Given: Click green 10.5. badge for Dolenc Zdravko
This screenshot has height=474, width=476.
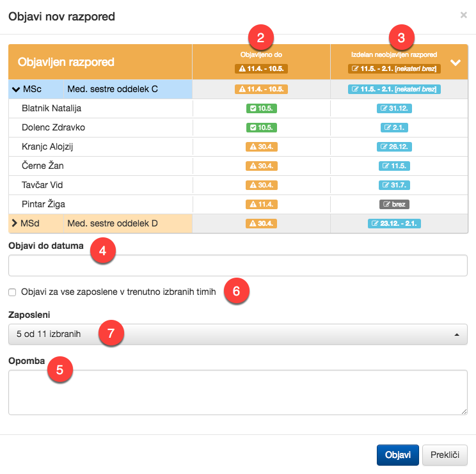Looking at the screenshot, I should click(261, 128).
